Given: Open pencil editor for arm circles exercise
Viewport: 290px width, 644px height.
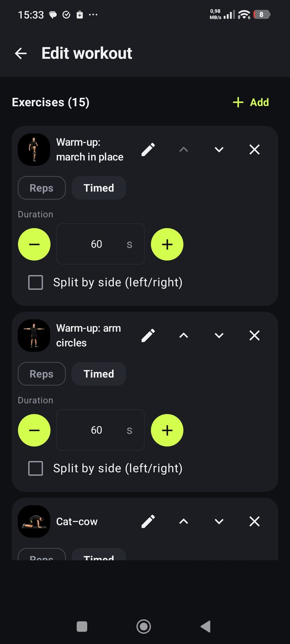Looking at the screenshot, I should click(148, 336).
